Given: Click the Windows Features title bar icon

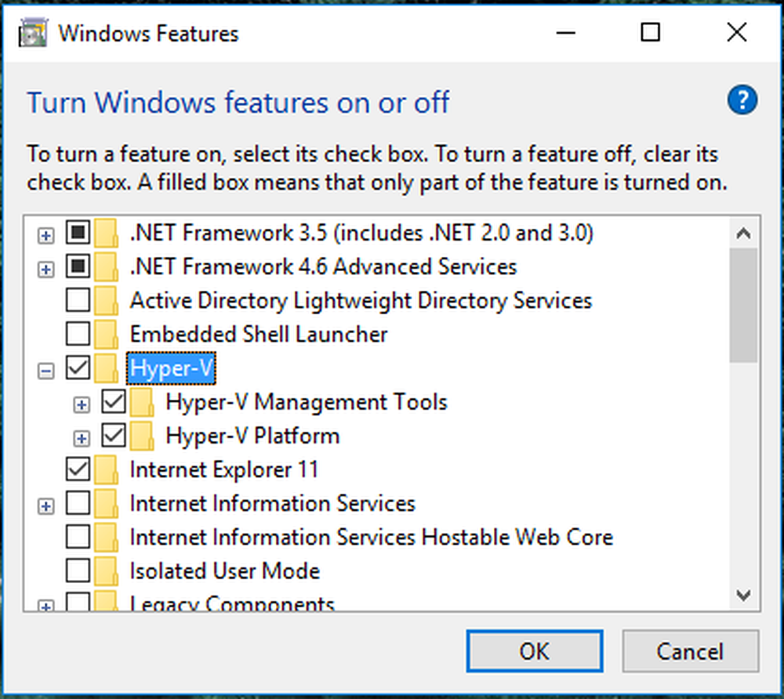Looking at the screenshot, I should pos(33,33).
